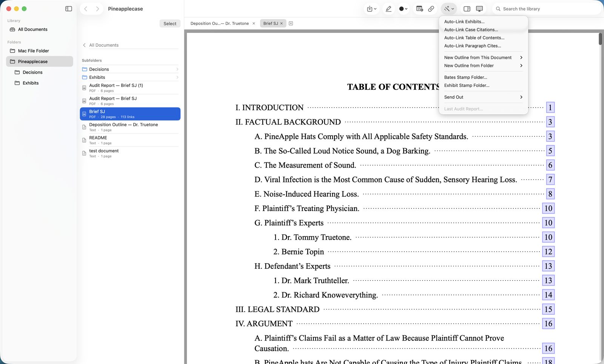Viewport: 604px width, 364px height.
Task: Open Audit Report — Brief SJ (1)
Action: tap(130, 88)
